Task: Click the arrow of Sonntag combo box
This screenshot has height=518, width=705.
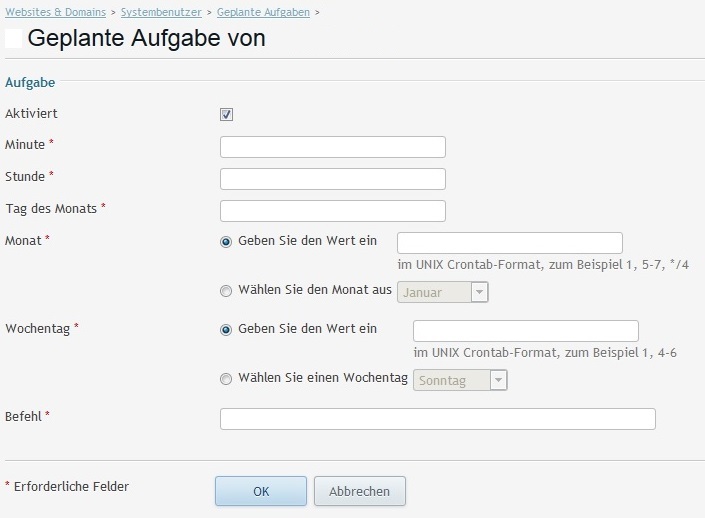Action: coord(498,380)
